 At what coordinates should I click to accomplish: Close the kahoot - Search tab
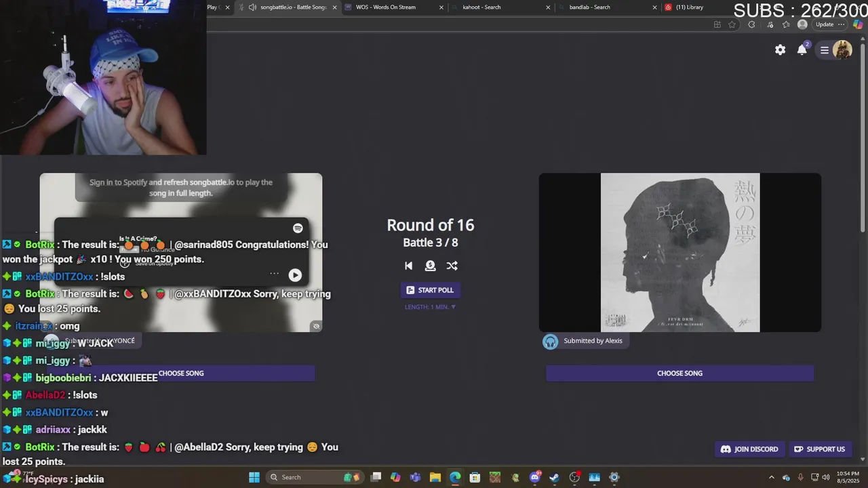click(x=549, y=7)
